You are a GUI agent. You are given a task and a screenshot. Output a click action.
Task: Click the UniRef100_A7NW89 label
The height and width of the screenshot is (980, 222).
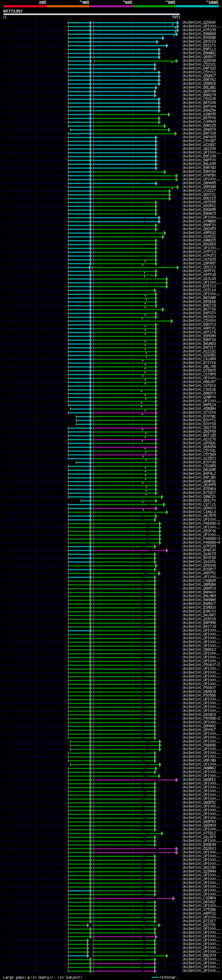tap(199, 221)
